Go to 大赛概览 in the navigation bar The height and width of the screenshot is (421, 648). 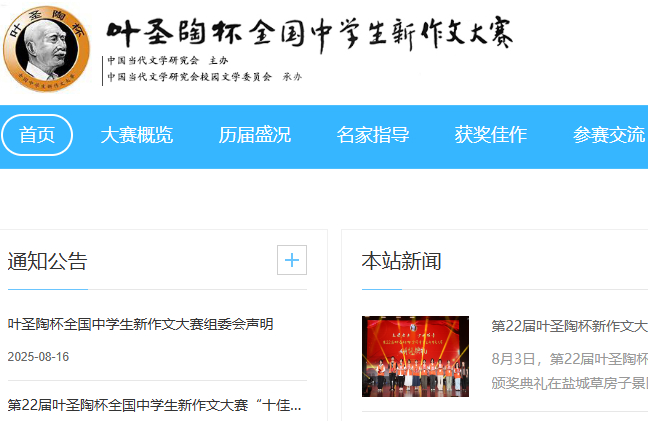click(136, 135)
